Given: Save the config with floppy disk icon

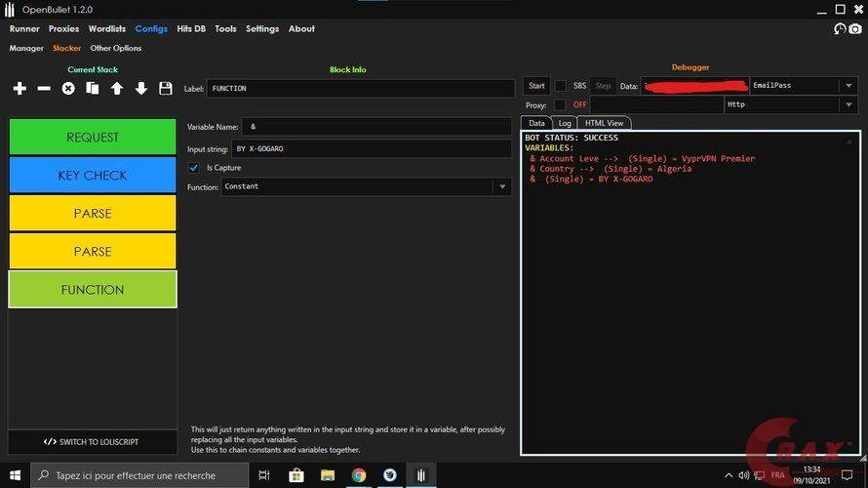Looking at the screenshot, I should click(165, 89).
